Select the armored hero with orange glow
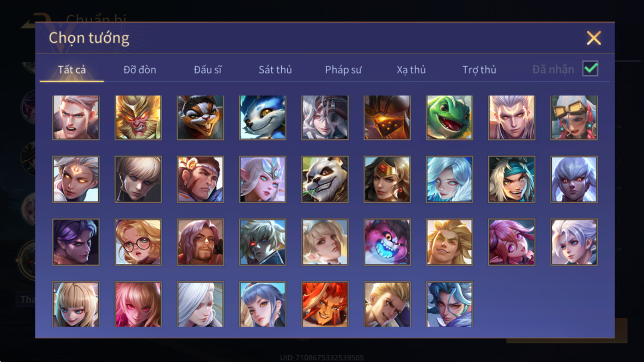644x362 pixels. [x=387, y=118]
